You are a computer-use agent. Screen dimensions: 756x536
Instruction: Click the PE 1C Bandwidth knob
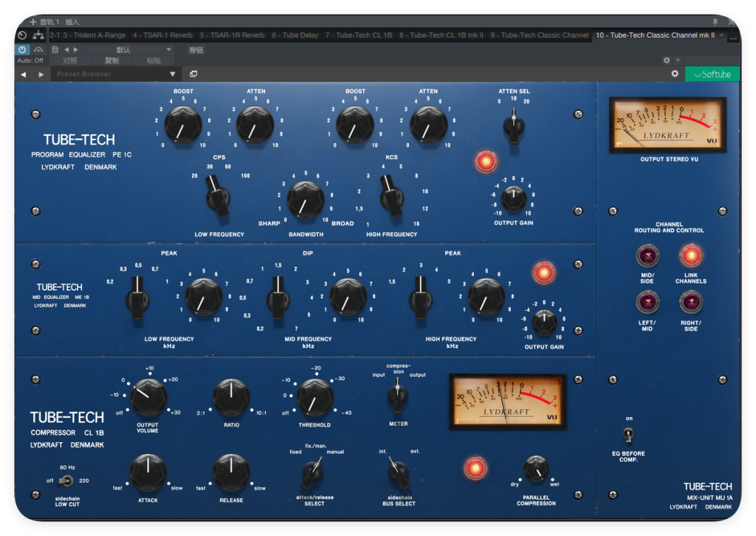[x=305, y=200]
